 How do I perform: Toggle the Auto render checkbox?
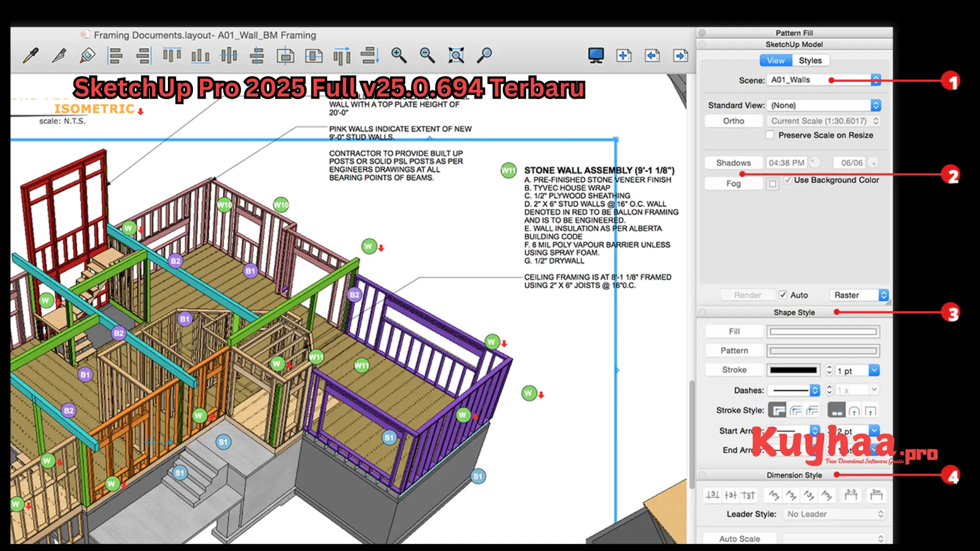pos(783,295)
